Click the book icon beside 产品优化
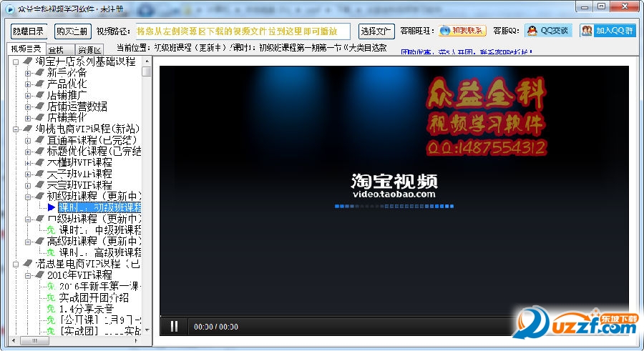Viewport: 644px width, 351px height. pyautogui.click(x=39, y=84)
